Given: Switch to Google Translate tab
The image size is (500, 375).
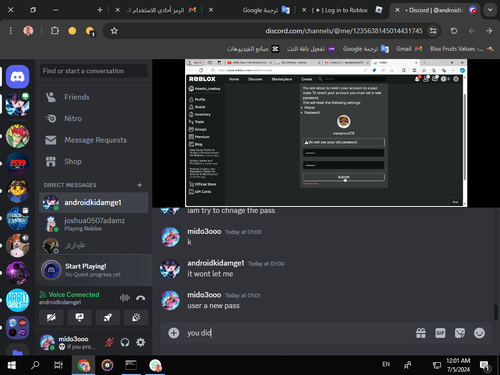Looking at the screenshot, I should [x=250, y=10].
